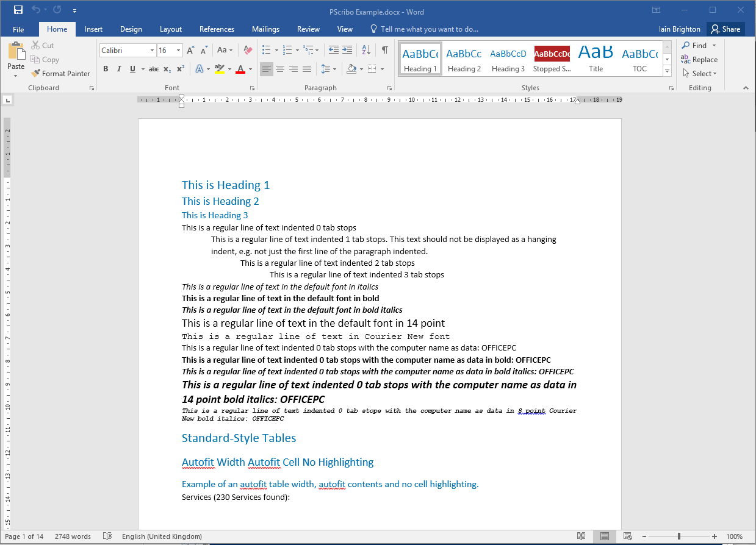The image size is (756, 545).
Task: Clear all formatting from selection
Action: (x=248, y=51)
